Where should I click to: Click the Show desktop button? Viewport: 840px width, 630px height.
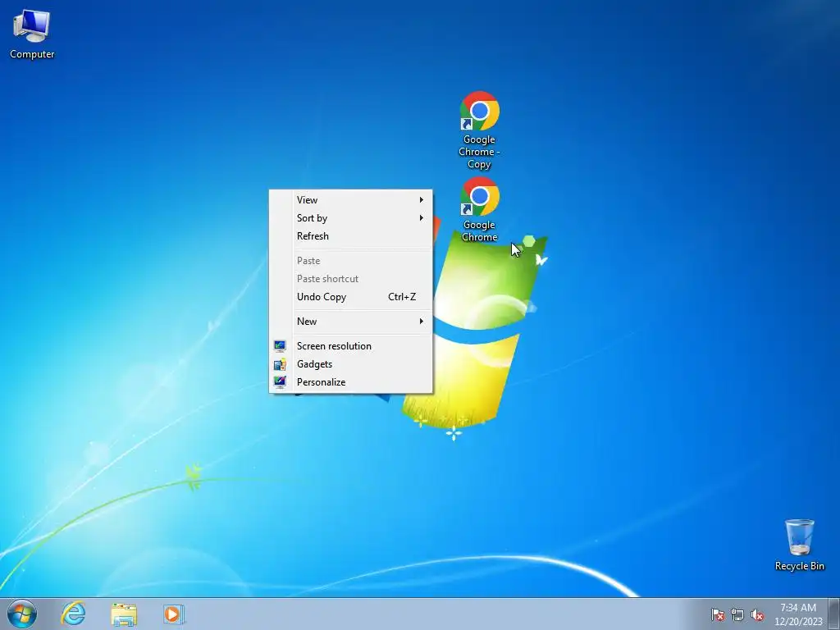[834, 614]
